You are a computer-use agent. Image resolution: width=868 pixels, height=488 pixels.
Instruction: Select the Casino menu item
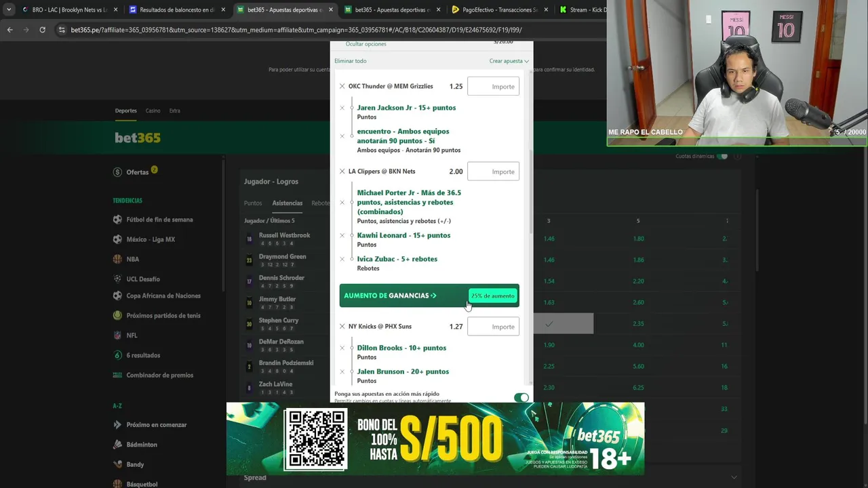click(153, 110)
